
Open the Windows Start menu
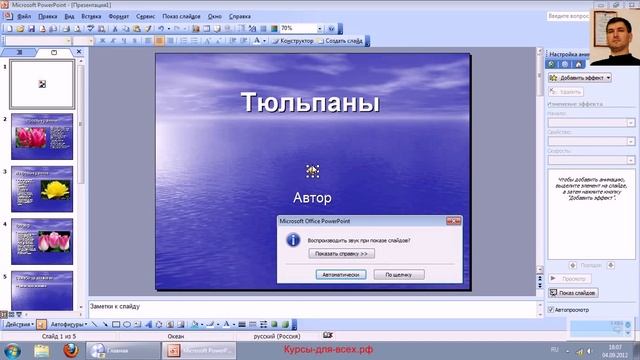click(x=13, y=351)
